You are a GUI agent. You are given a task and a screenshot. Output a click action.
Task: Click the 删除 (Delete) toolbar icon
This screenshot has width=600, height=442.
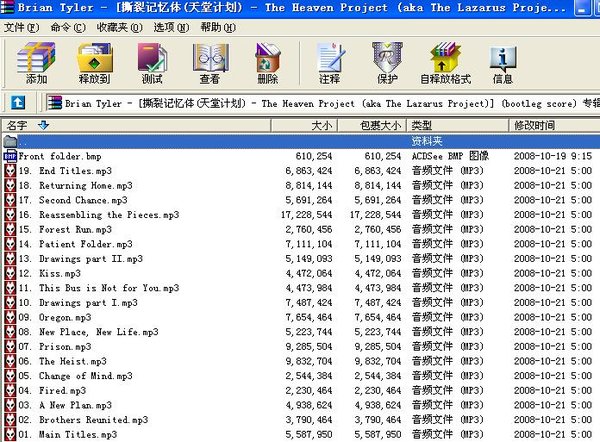pos(267,63)
